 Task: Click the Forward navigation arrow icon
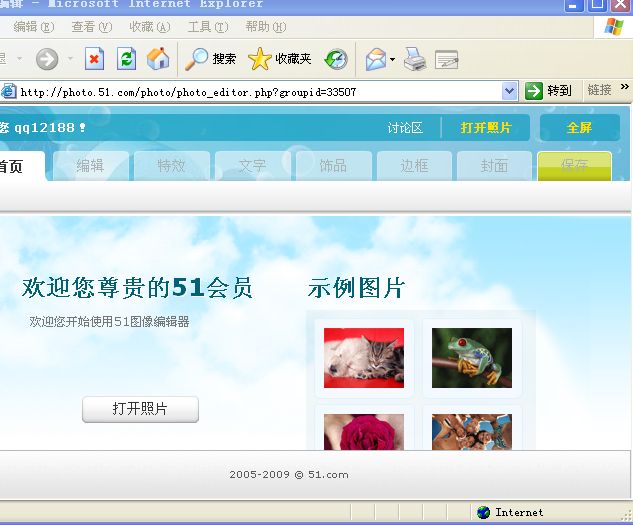pyautogui.click(x=47, y=59)
